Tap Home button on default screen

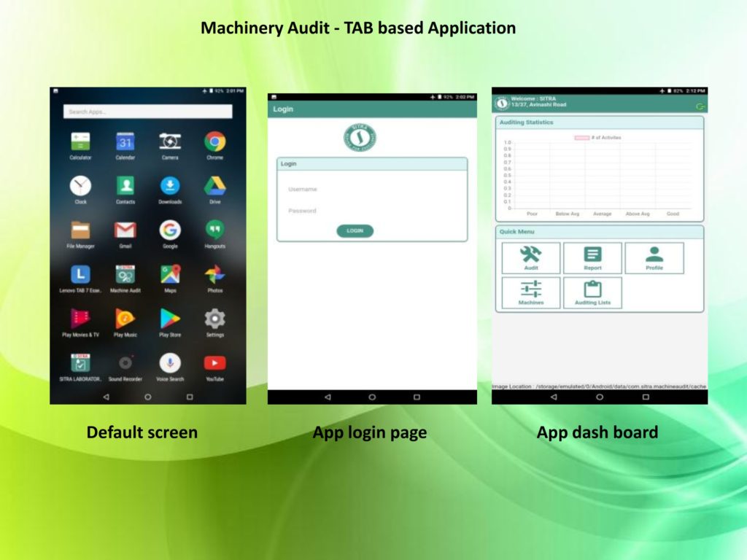point(147,397)
